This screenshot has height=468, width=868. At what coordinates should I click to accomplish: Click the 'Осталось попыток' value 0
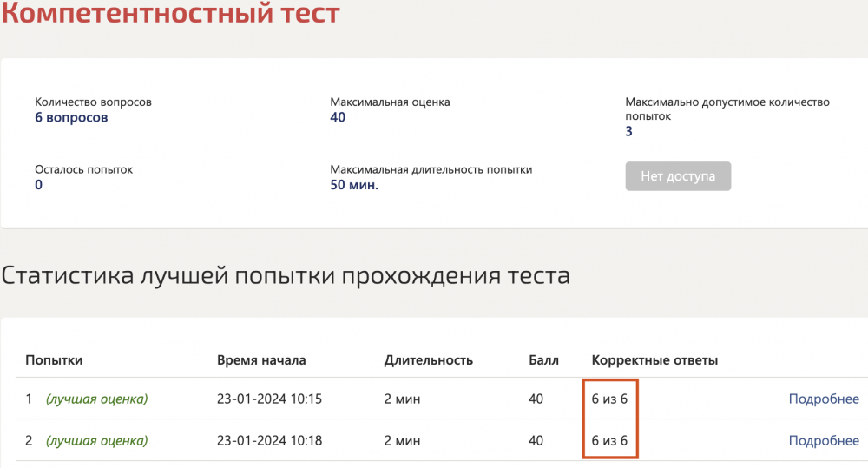(x=39, y=184)
